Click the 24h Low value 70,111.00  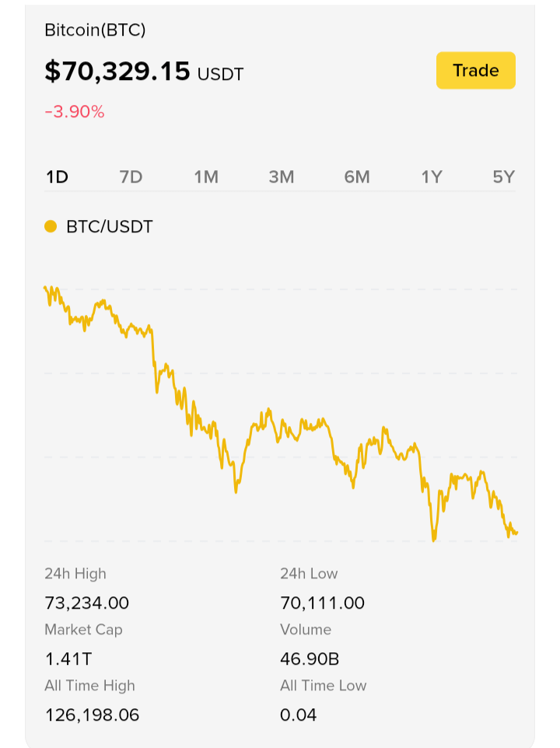coord(323,603)
